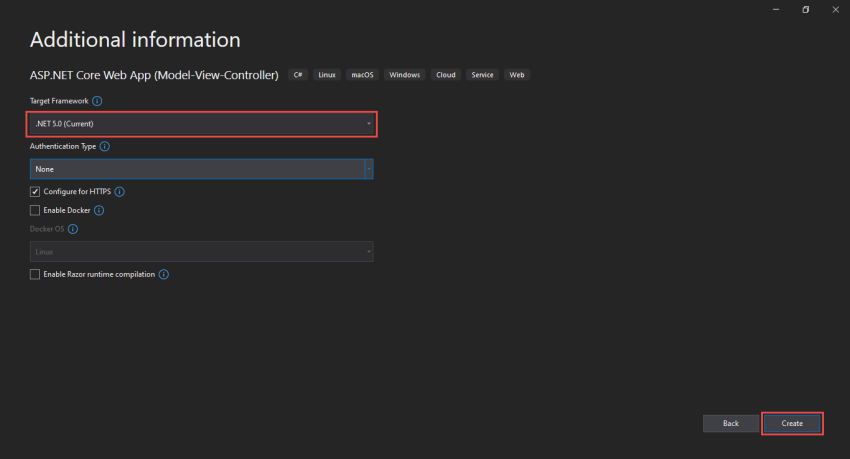Viewport: 850px width, 459px height.
Task: Click the Docker OS info icon
Action: click(73, 229)
